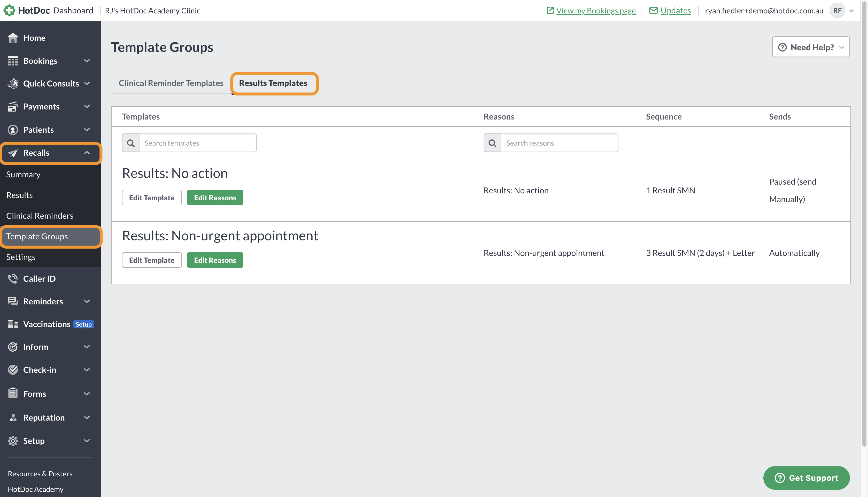
Task: Open Settings under Recalls
Action: coord(21,257)
